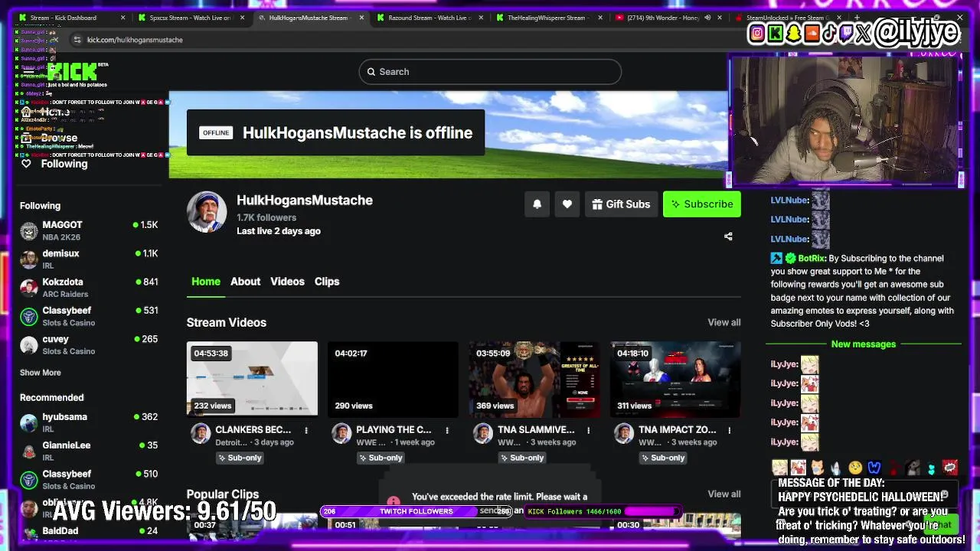Open the TNA SLAMMIVE... video thumbnail
The width and height of the screenshot is (980, 551).
tap(534, 379)
